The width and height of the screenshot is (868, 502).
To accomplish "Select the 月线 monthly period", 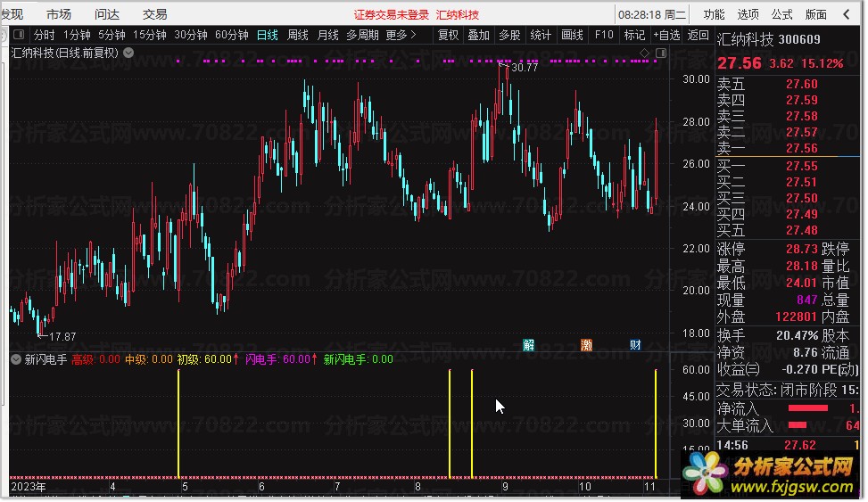I will click(x=327, y=36).
